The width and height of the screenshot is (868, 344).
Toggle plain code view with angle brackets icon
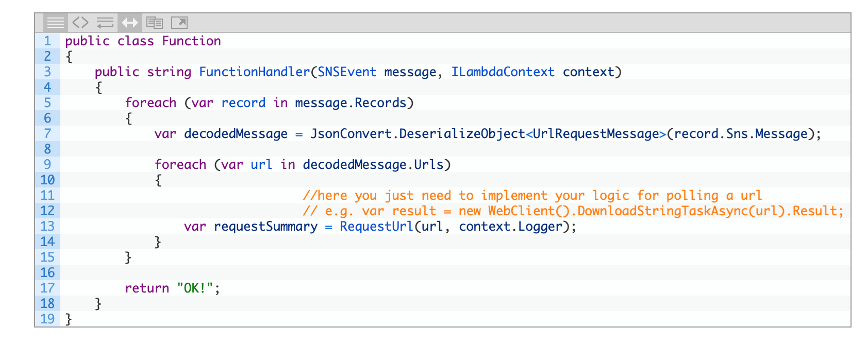click(80, 23)
